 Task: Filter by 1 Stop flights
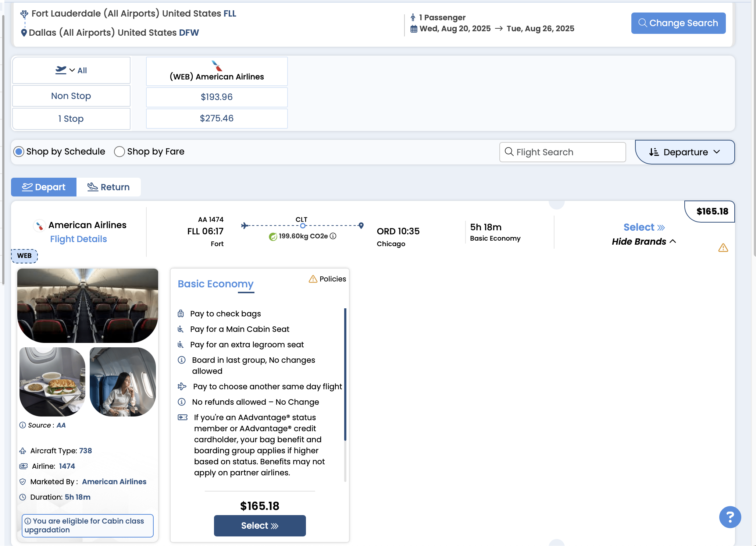click(71, 119)
